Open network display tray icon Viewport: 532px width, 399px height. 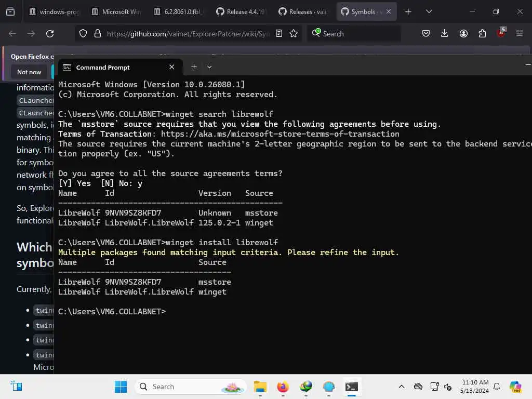click(x=434, y=387)
